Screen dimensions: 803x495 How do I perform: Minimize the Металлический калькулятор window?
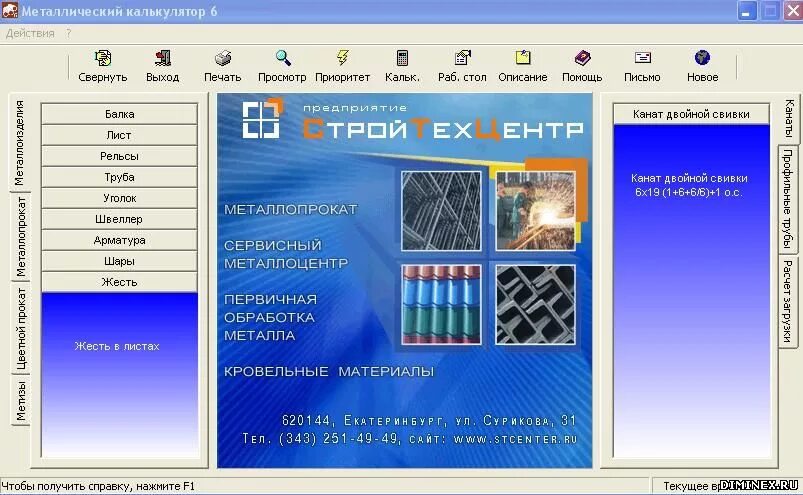(747, 11)
